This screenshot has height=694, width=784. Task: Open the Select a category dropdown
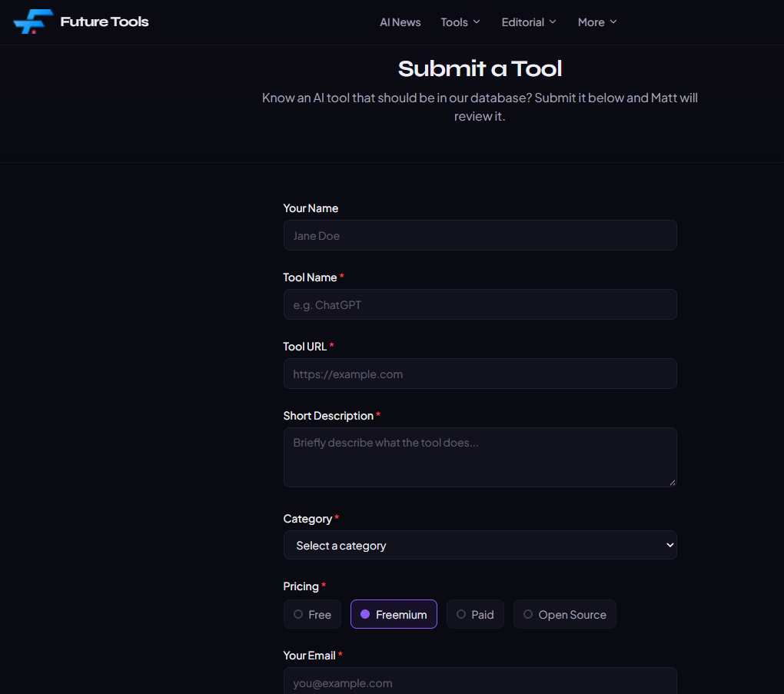click(480, 545)
